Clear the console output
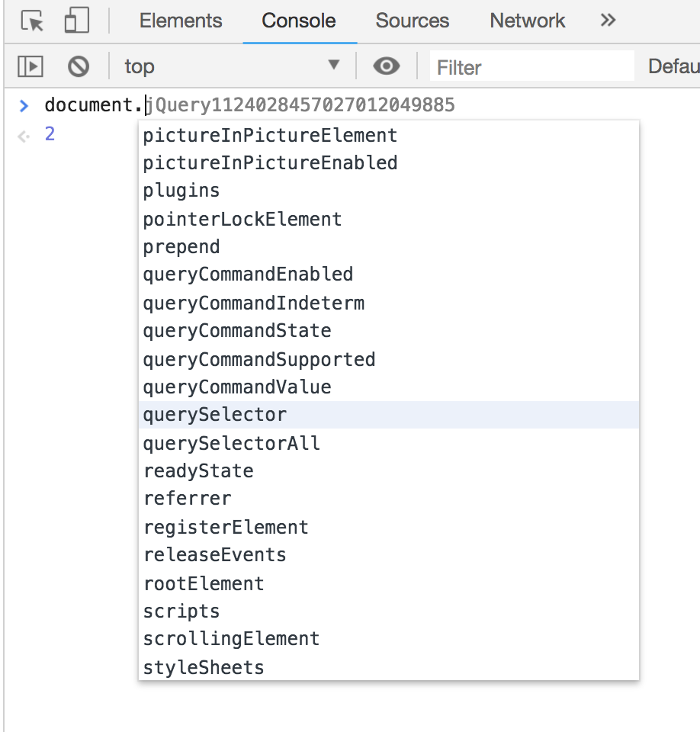 (79, 66)
